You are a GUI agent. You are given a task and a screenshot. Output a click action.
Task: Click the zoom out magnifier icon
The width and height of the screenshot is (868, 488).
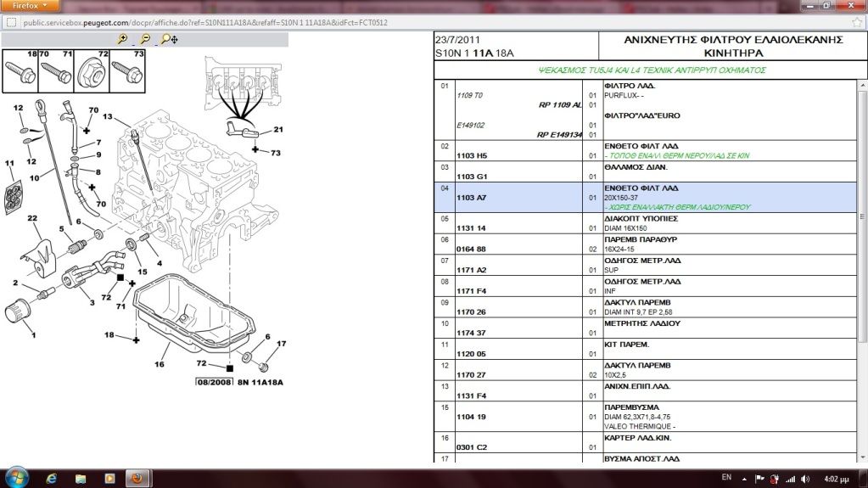(145, 39)
